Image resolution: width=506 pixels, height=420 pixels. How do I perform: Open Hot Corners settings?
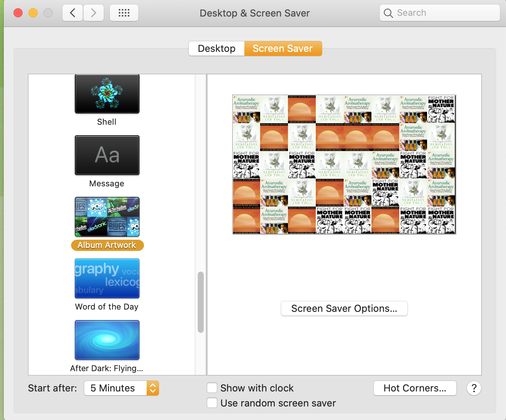[x=415, y=388]
